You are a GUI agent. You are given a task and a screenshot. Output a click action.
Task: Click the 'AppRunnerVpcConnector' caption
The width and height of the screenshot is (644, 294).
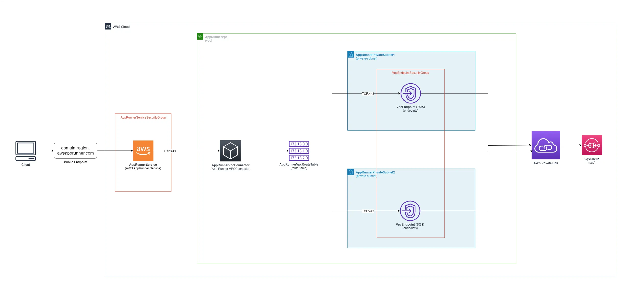(x=230, y=165)
